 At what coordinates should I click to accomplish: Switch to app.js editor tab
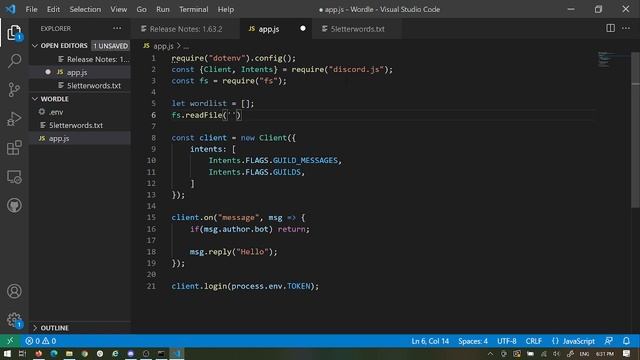pos(276,29)
